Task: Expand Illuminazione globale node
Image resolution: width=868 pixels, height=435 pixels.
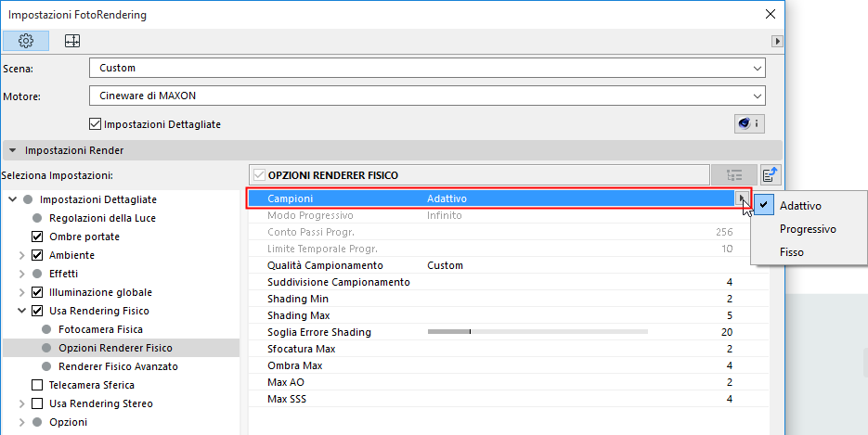Action: pos(22,292)
